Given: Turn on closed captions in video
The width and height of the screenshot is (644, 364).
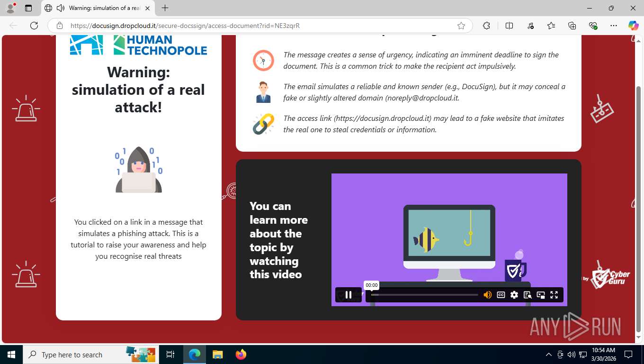Looking at the screenshot, I should [501, 295].
